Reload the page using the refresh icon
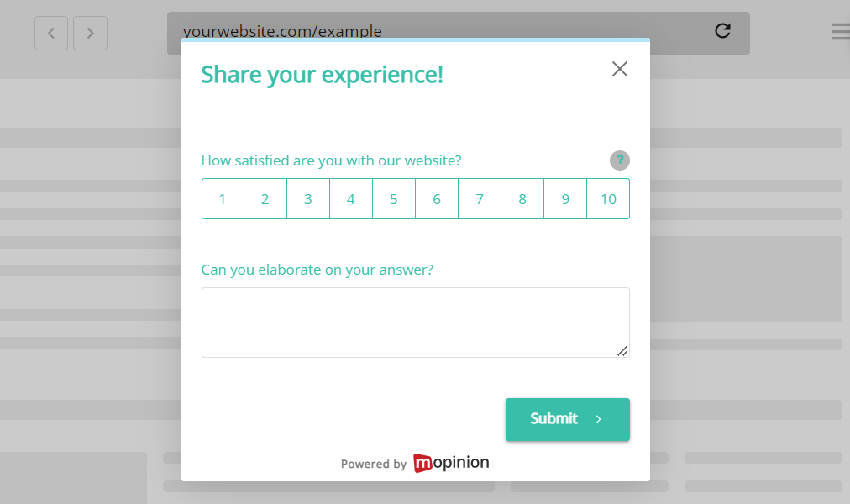Image resolution: width=850 pixels, height=504 pixels. tap(722, 30)
